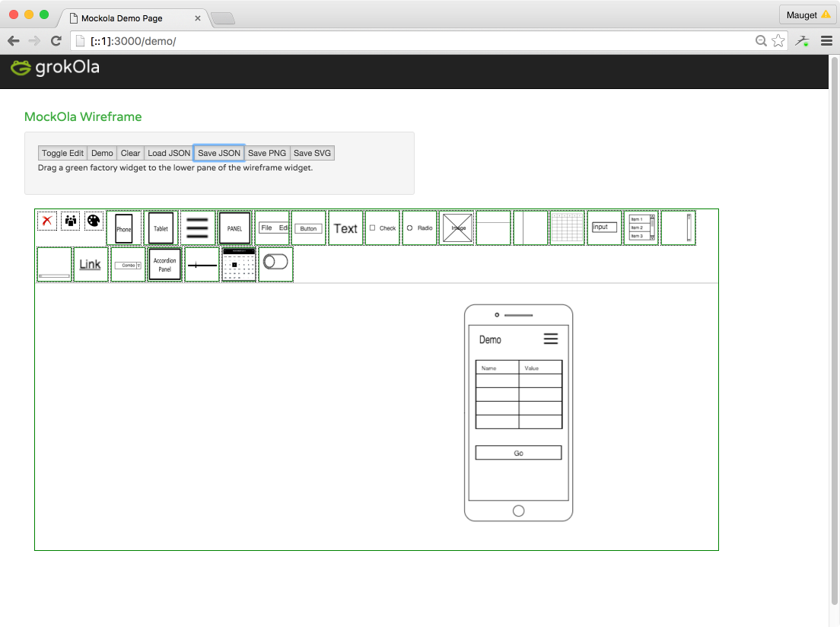Click the Save SVG button

pos(312,153)
